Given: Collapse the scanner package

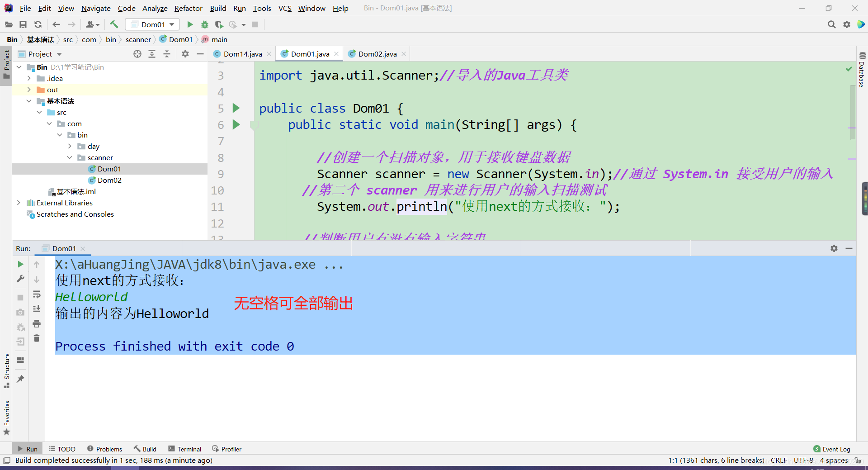Looking at the screenshot, I should [70, 157].
